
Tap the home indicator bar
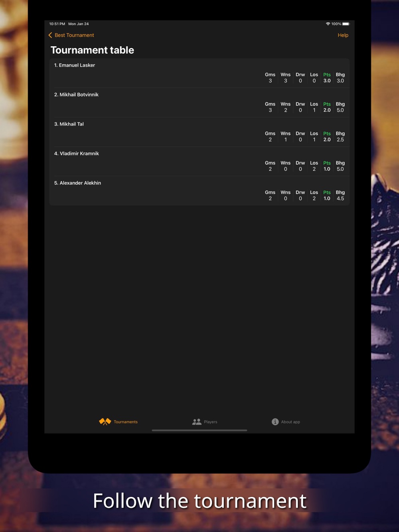click(199, 430)
